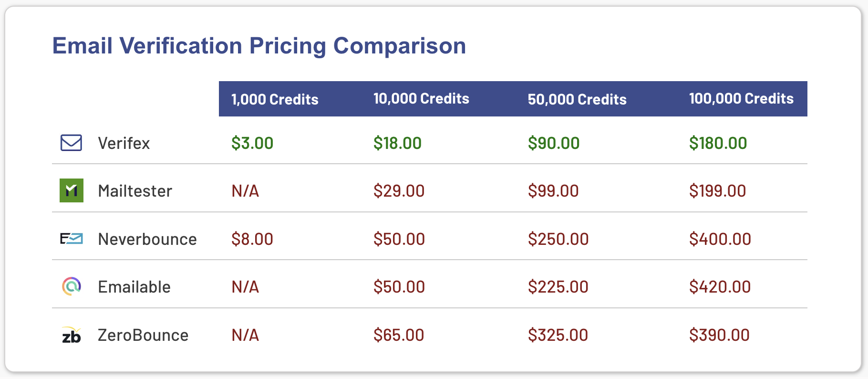
Task: Click the 100,000 Credits column header
Action: [741, 99]
